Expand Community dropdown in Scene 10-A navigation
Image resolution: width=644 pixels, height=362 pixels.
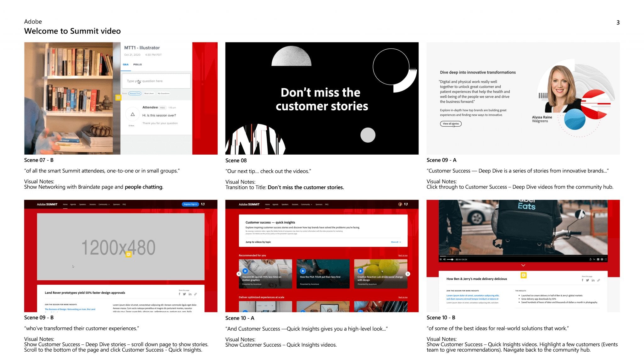pos(307,204)
